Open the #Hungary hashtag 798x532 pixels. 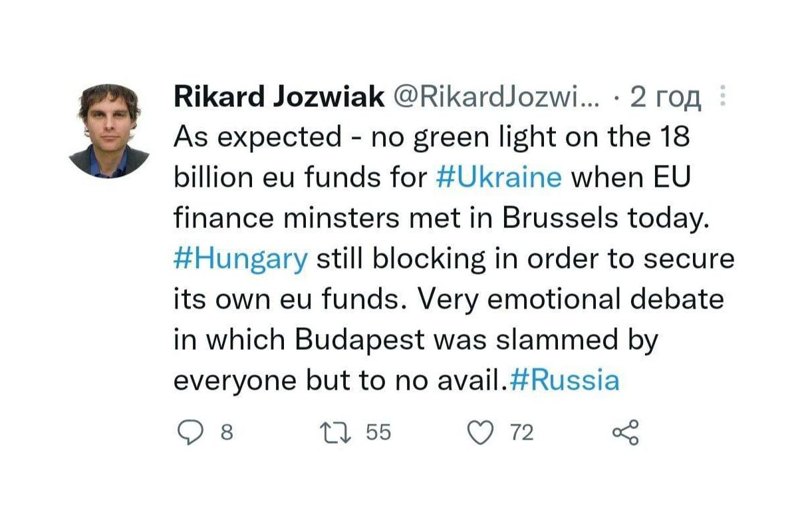pos(241,259)
